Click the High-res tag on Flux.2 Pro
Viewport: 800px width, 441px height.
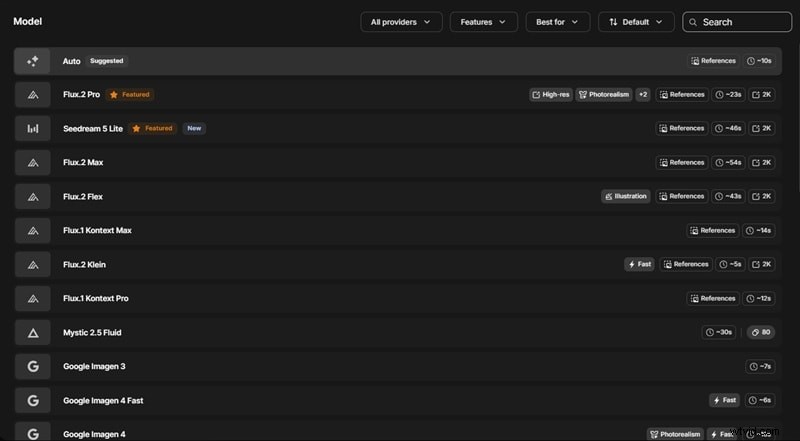[x=550, y=95]
